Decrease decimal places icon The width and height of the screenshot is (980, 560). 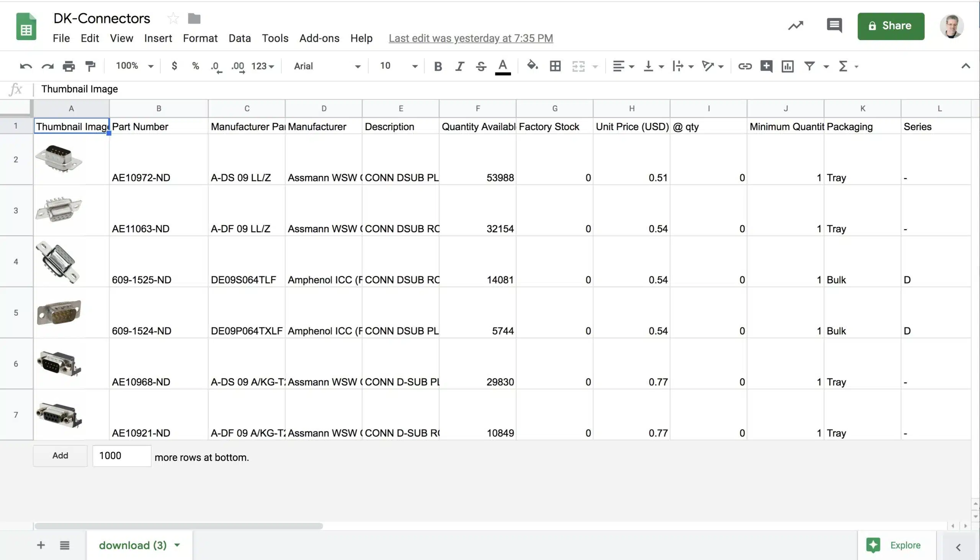point(216,67)
